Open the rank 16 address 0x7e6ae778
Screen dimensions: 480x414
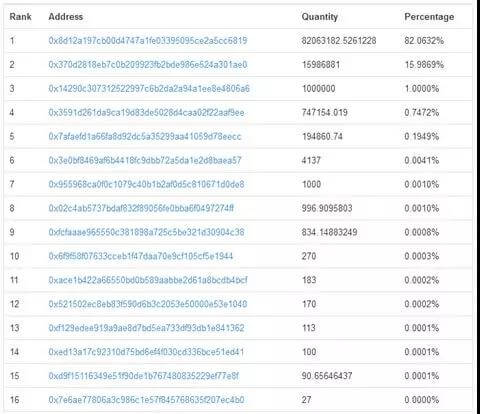pos(146,400)
